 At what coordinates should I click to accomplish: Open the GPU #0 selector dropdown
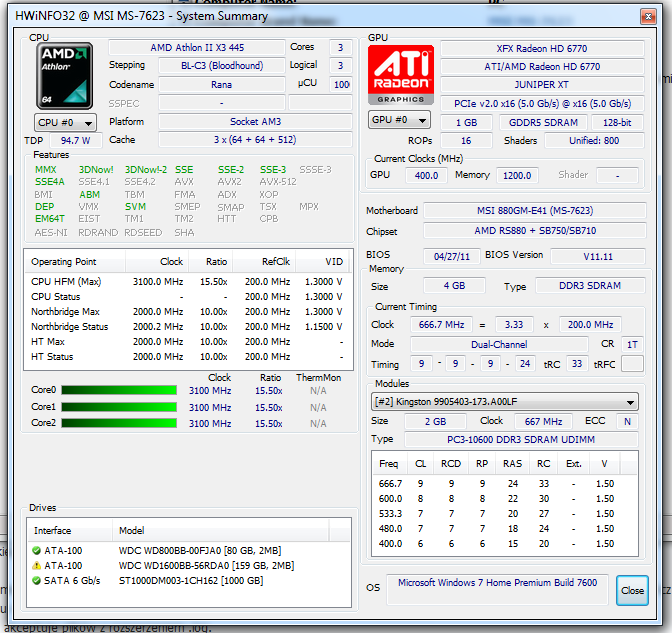399,120
